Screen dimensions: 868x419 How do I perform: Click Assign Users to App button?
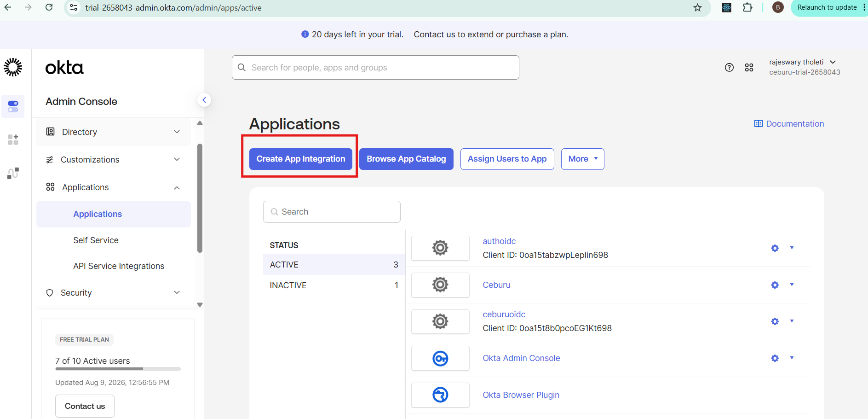click(x=507, y=159)
